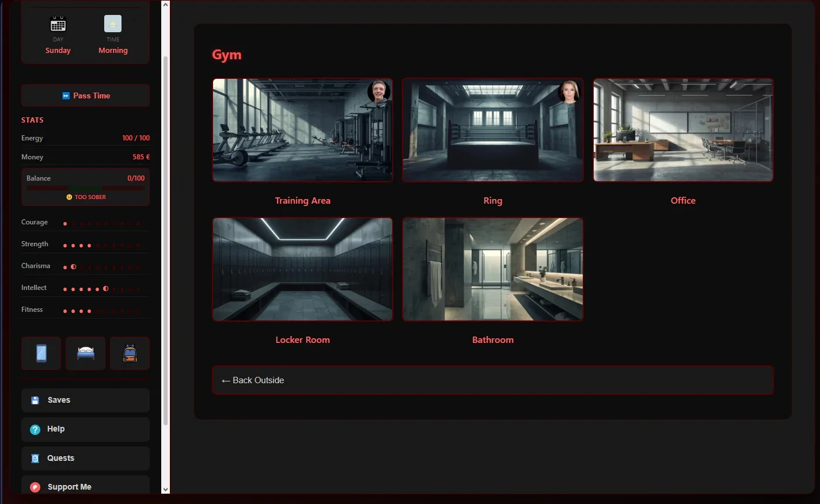The height and width of the screenshot is (504, 820).
Task: Click the question mark Help icon
Action: (35, 429)
